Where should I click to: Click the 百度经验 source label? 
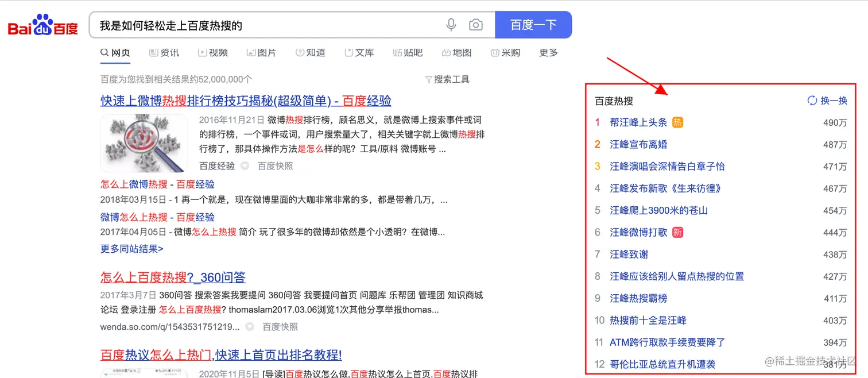tap(217, 166)
